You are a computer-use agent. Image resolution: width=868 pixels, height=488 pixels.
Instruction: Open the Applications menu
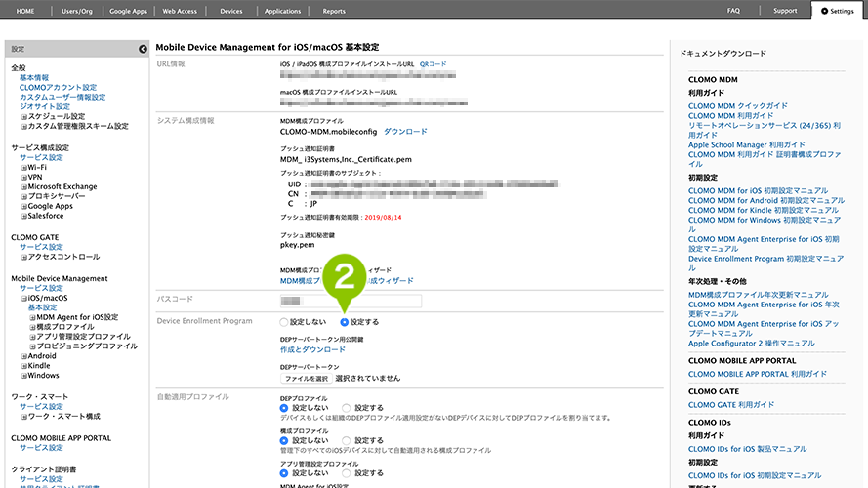click(x=282, y=11)
